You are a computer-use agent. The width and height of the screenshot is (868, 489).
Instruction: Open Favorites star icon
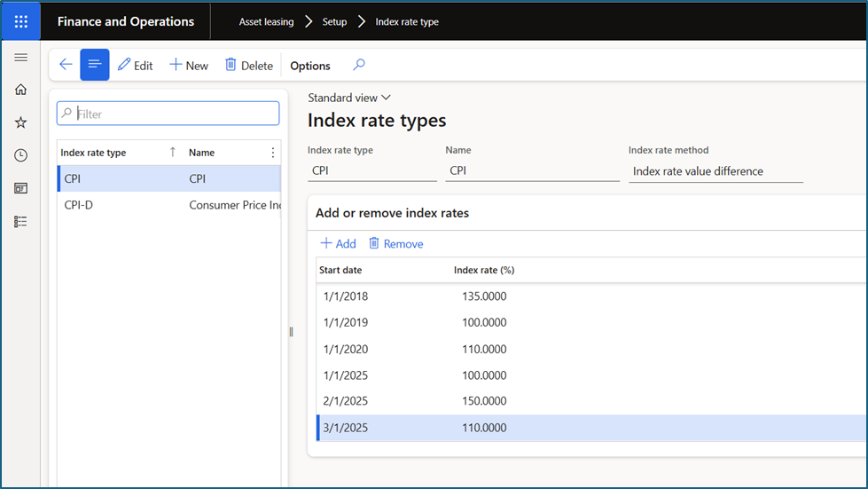pos(21,122)
